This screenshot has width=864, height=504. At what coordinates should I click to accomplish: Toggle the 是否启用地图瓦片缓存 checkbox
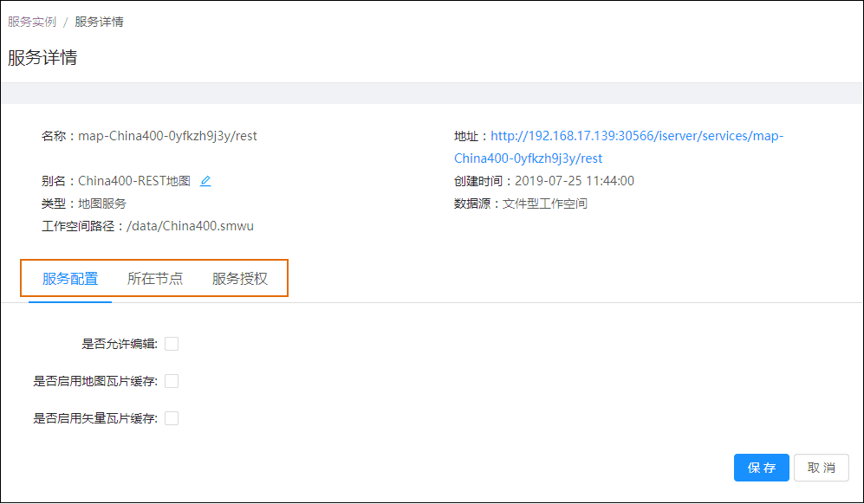click(x=172, y=381)
